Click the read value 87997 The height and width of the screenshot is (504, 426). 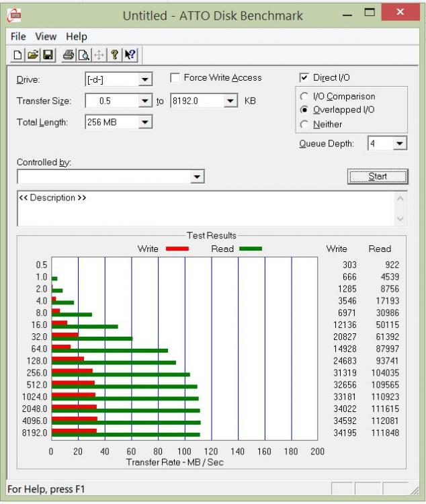click(388, 349)
